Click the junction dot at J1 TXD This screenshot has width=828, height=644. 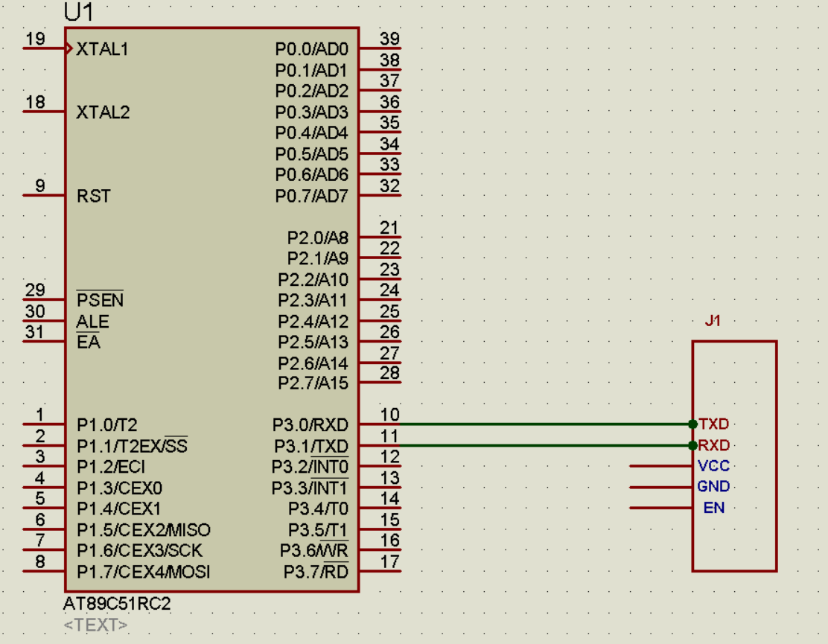pyautogui.click(x=692, y=424)
